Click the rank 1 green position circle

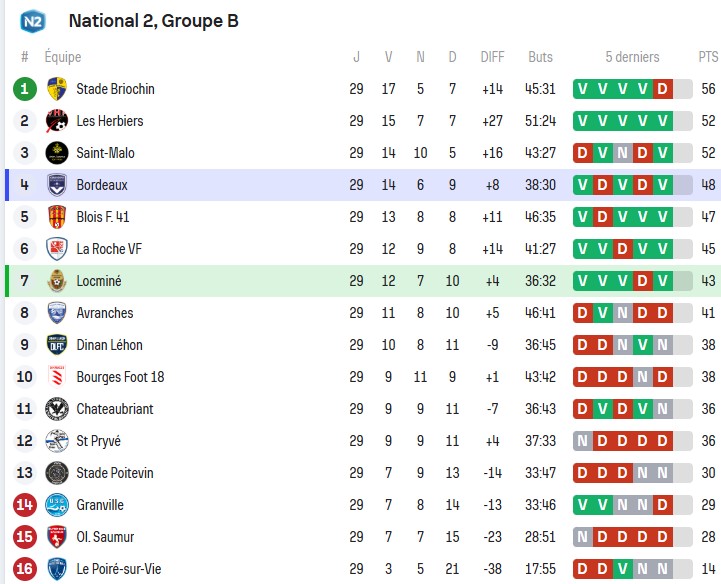(x=24, y=89)
